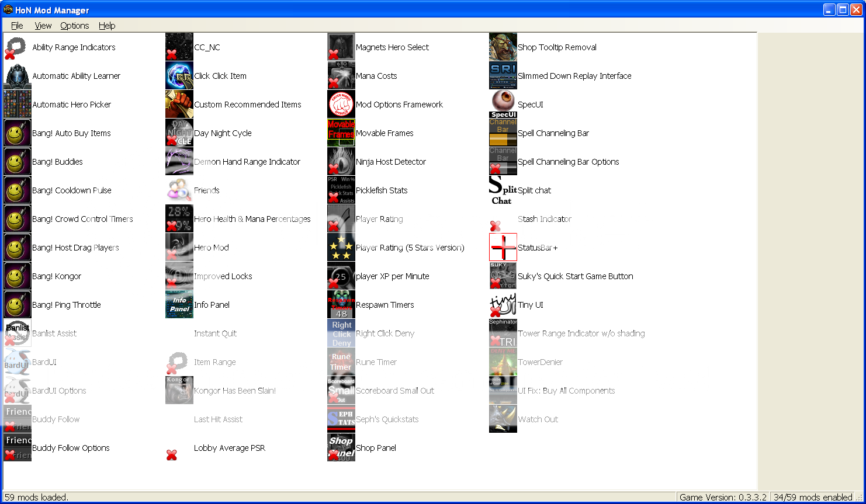866x504 pixels.
Task: Select the 'Bang! Host Drag Players' label
Action: (76, 248)
